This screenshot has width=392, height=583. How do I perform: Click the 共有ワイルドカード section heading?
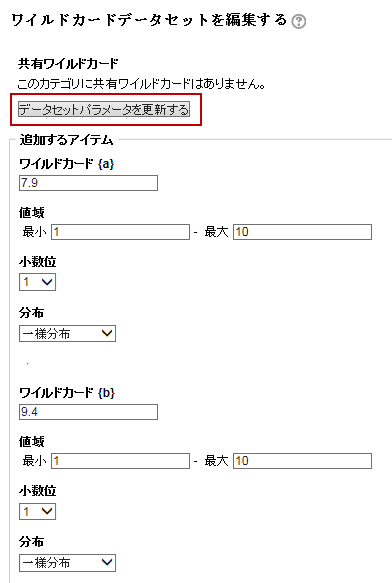click(x=68, y=64)
